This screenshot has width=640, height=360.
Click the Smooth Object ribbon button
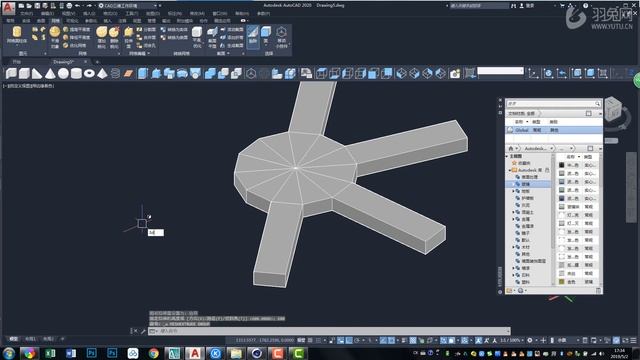(x=55, y=37)
